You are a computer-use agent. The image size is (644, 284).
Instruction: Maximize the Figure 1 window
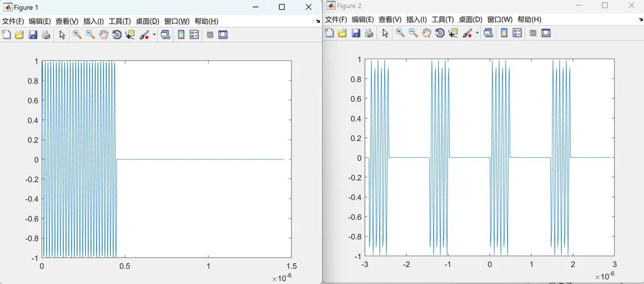282,7
